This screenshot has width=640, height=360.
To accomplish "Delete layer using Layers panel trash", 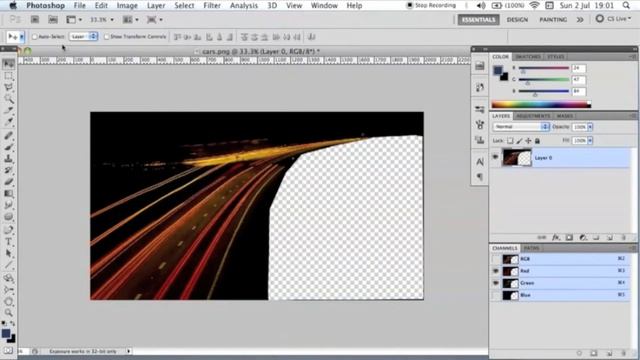I will click(623, 237).
